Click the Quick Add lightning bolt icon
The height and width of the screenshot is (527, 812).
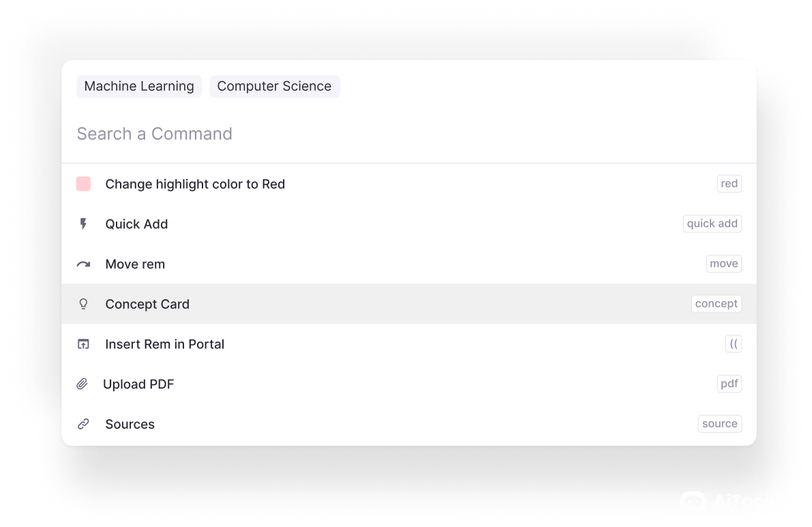tap(83, 224)
